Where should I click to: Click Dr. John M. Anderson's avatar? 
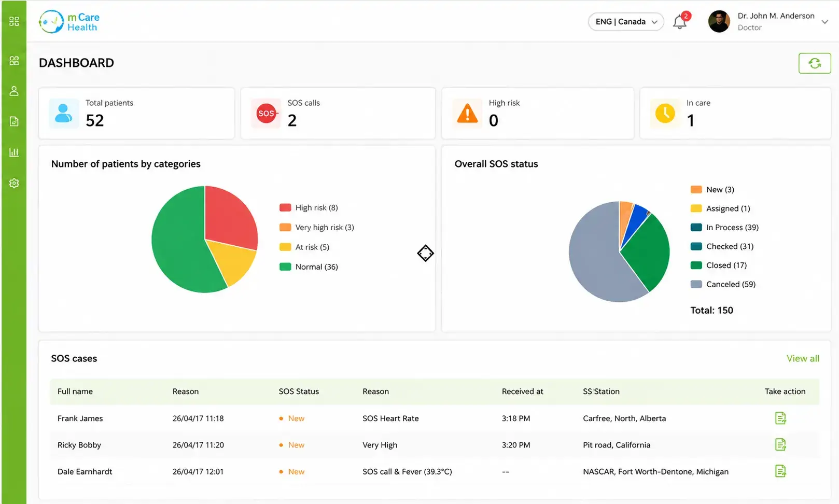click(x=719, y=22)
